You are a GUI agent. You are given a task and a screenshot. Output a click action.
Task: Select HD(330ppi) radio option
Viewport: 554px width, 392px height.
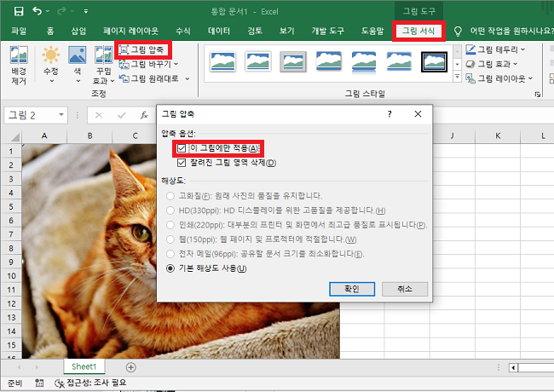[170, 210]
